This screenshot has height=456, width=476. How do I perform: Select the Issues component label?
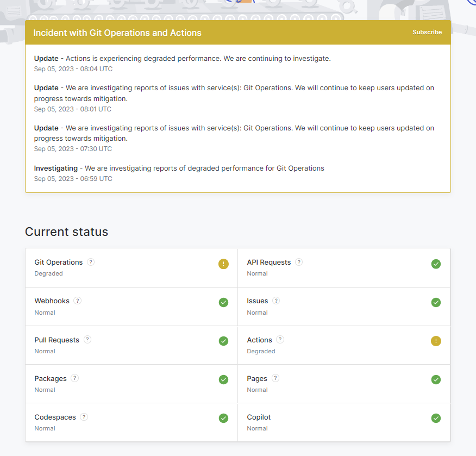pyautogui.click(x=258, y=301)
